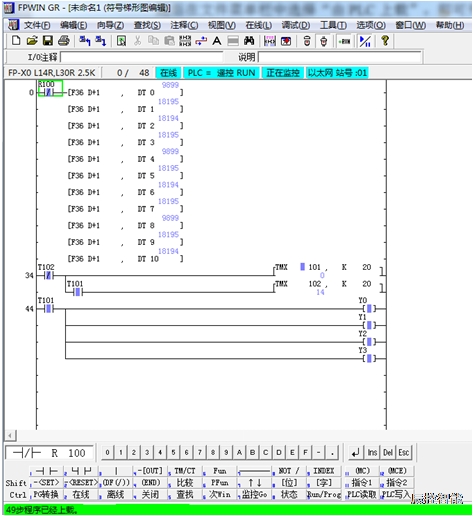Click the Y0 output coil

[x=369, y=309]
